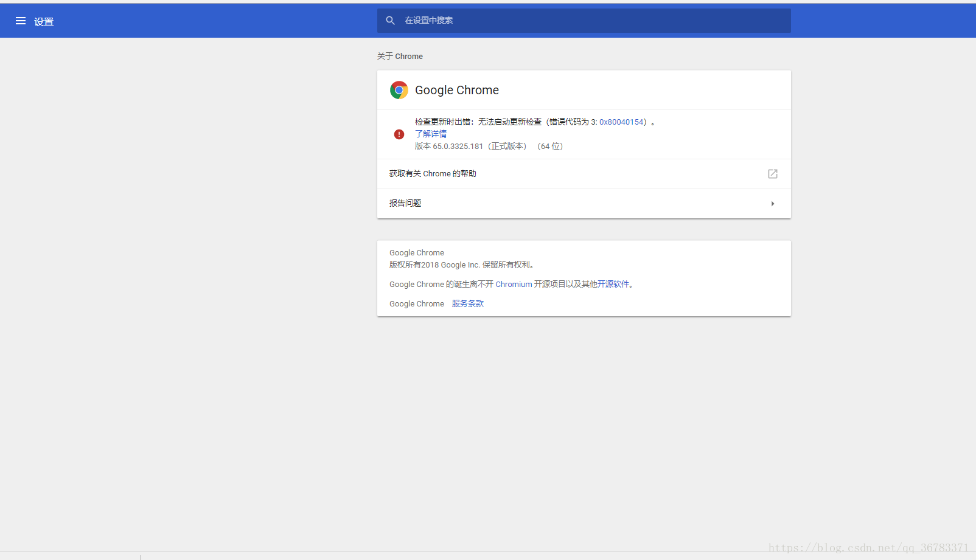Click the red update error icon

click(x=399, y=134)
